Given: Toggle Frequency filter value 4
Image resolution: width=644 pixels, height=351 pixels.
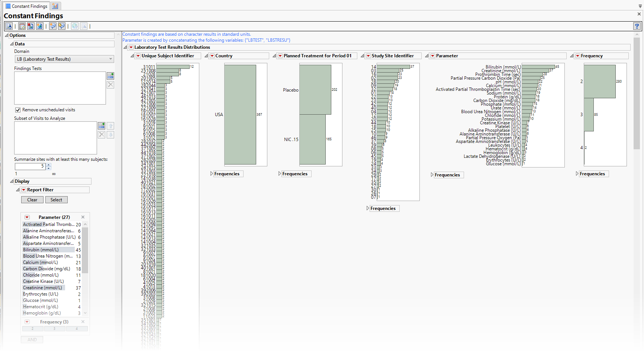Looking at the screenshot, I should 77,329.
